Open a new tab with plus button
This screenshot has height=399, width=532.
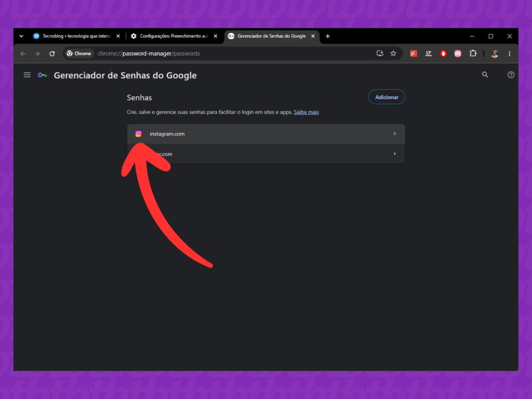(x=328, y=36)
